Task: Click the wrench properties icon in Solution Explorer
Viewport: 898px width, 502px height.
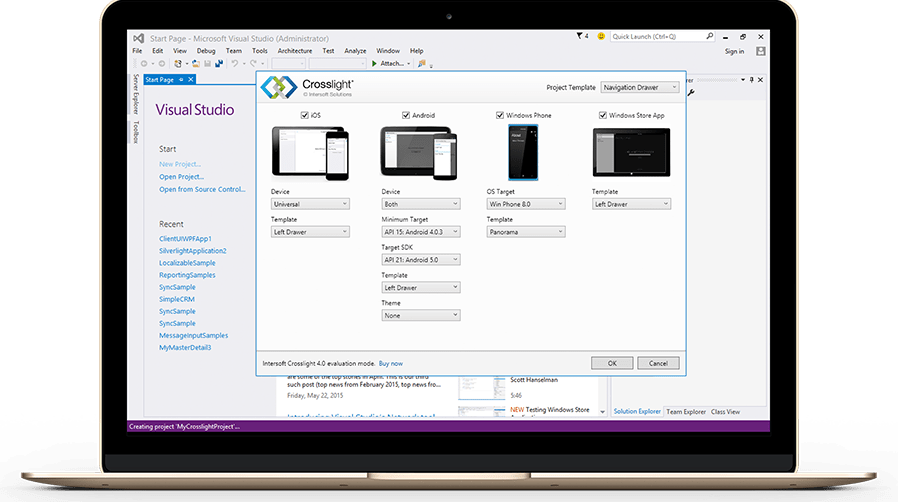Action: pos(691,92)
